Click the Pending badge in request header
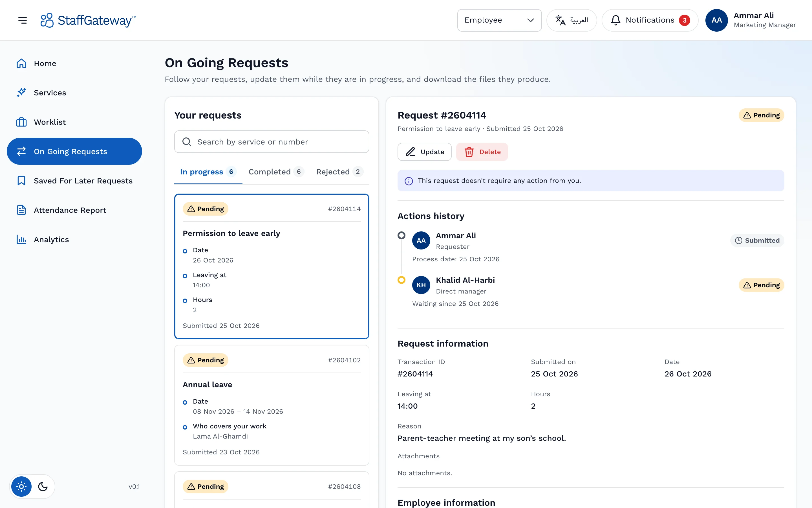This screenshot has height=508, width=812. [x=761, y=115]
